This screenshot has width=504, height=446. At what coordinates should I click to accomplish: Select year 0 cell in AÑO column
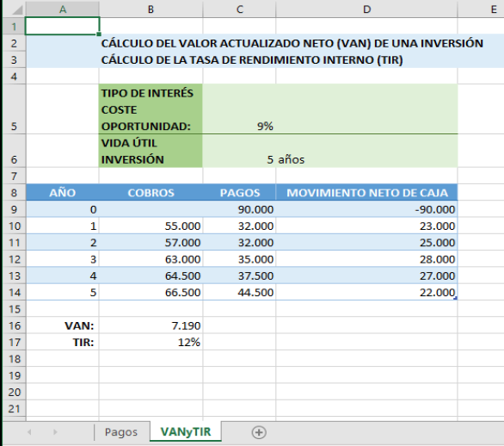(63, 209)
